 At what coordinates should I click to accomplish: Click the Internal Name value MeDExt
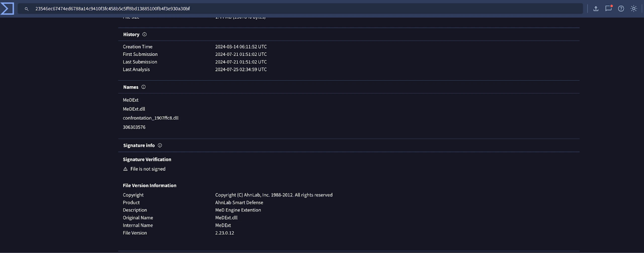pyautogui.click(x=223, y=225)
